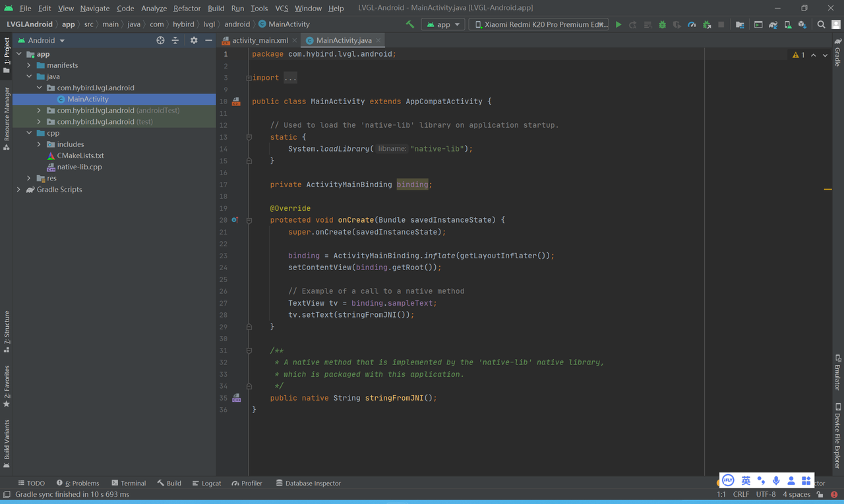Open the Problems tool window
This screenshot has width=844, height=504.
tap(78, 483)
